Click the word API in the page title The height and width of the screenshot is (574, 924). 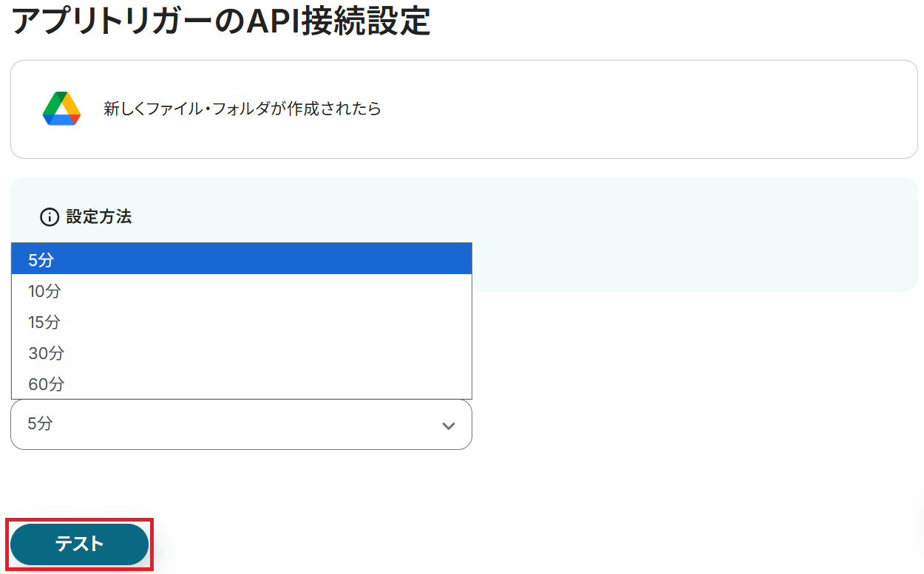click(272, 22)
